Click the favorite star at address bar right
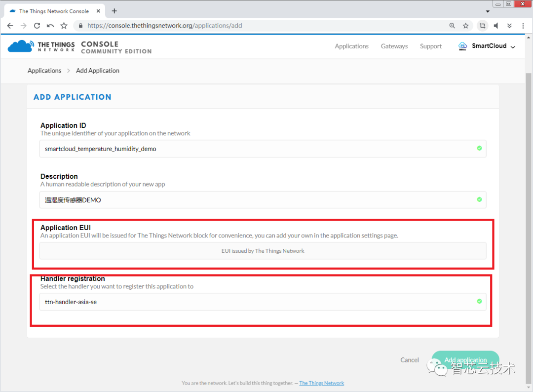 click(466, 26)
